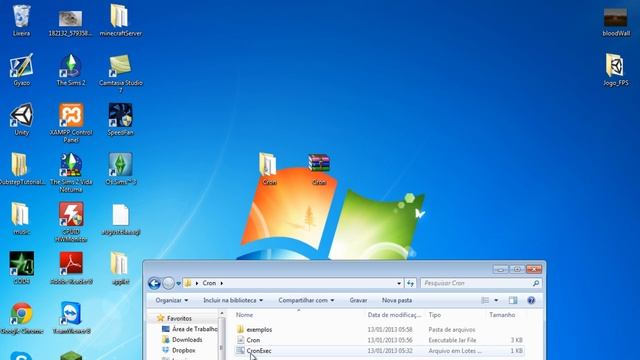
Task: Open Área de Trabalho in Favoritos
Action: pos(195,329)
